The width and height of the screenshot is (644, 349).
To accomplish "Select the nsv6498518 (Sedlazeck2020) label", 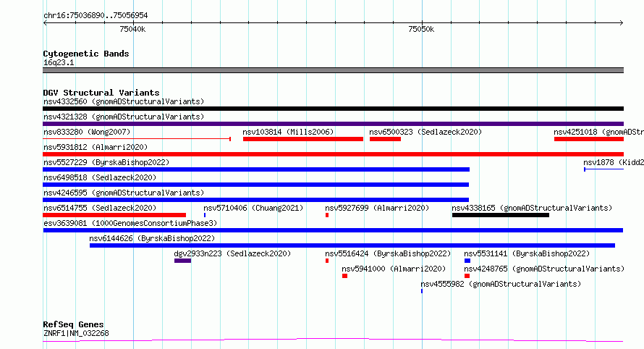I will click(x=100, y=177).
